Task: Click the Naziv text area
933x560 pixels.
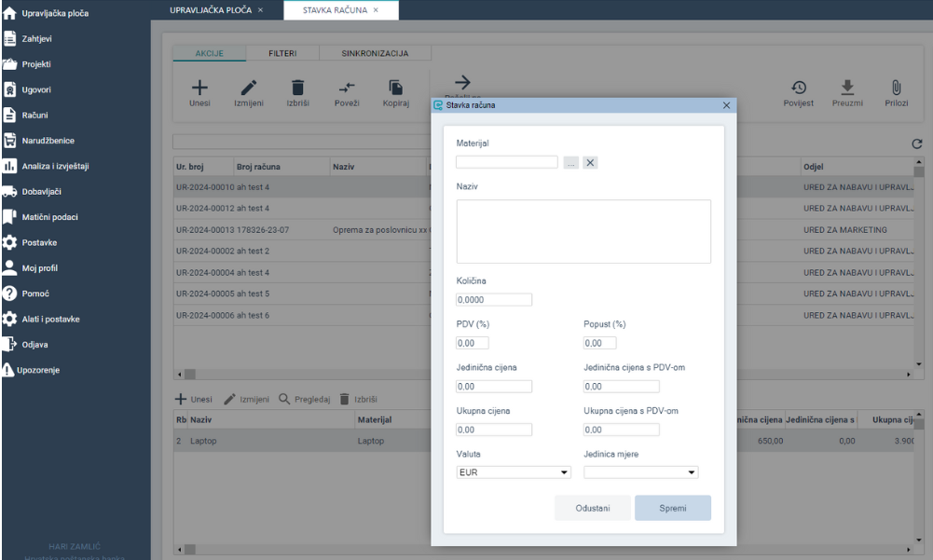Action: [x=583, y=231]
